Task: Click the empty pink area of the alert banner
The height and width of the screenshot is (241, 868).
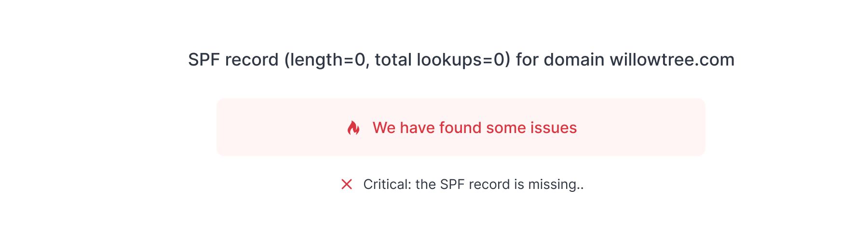Action: pyautogui.click(x=641, y=127)
